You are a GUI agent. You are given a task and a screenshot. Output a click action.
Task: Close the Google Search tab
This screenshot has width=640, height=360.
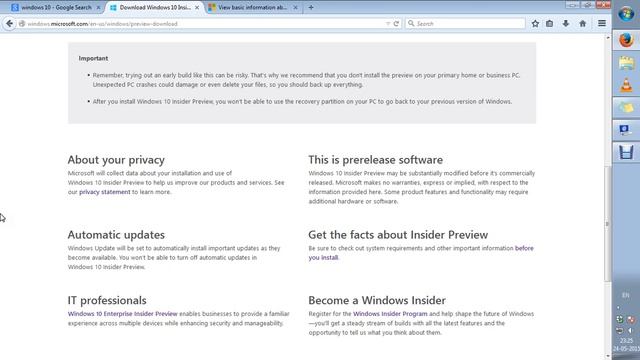pos(98,7)
